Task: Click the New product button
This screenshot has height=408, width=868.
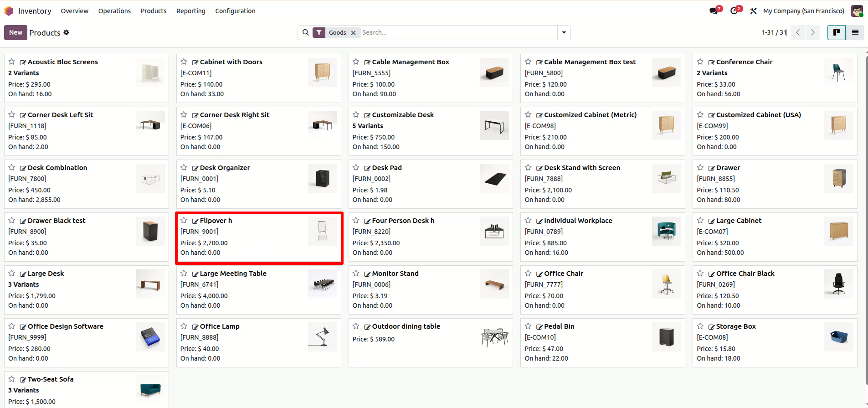Action: pos(15,32)
